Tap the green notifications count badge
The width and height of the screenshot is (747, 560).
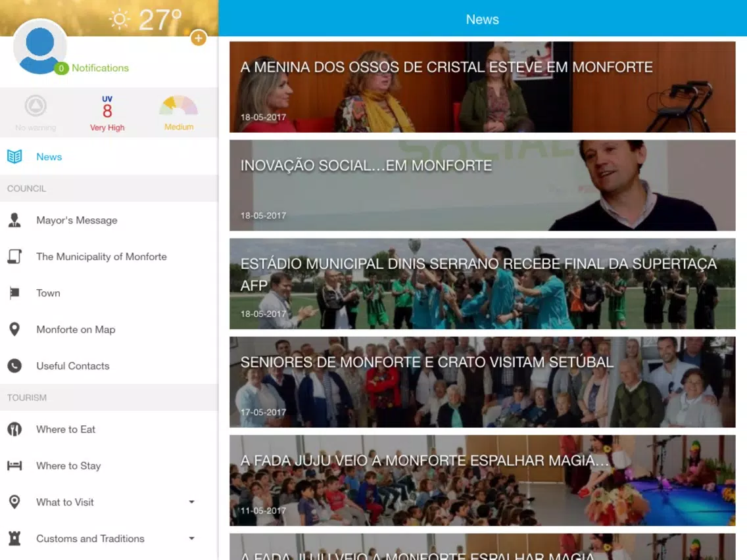pos(61,68)
